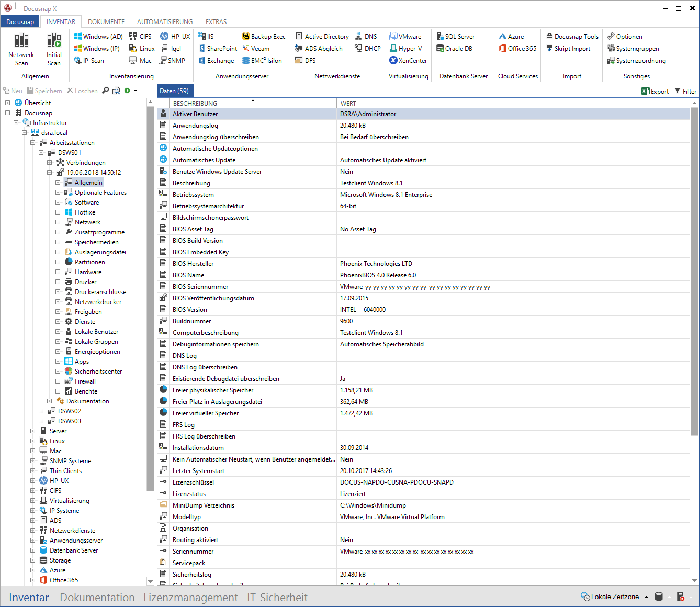Screen dimensions: 700x607
Task: Open DHCP scan
Action: point(367,48)
